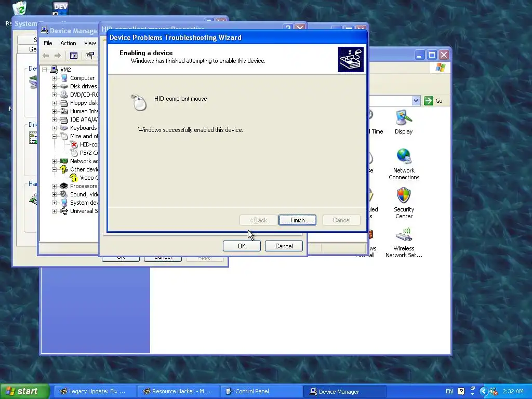Viewport: 532px width, 399px height.
Task: Expand the Processors node
Action: click(54, 186)
